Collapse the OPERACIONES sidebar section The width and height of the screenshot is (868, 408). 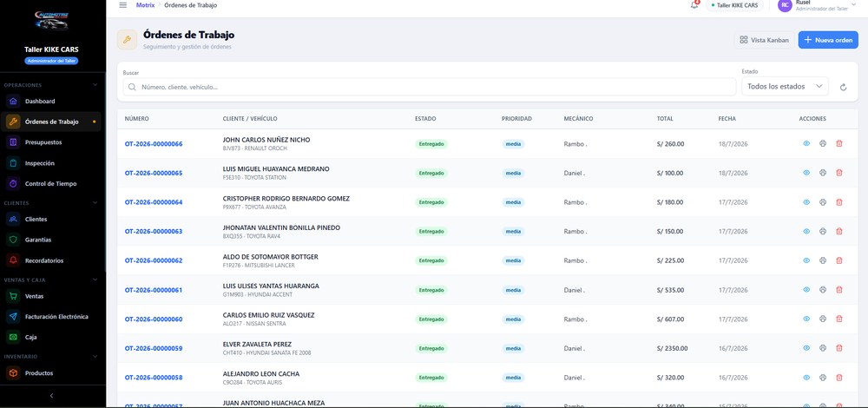tap(95, 85)
